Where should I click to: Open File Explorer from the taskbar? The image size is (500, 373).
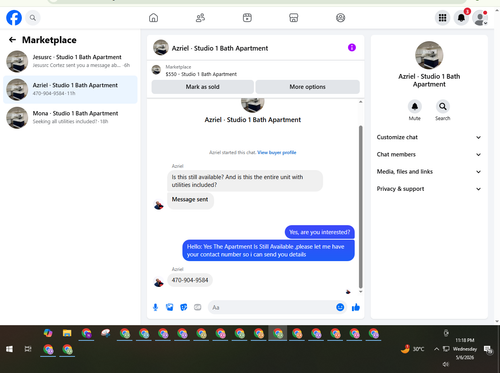click(67, 333)
